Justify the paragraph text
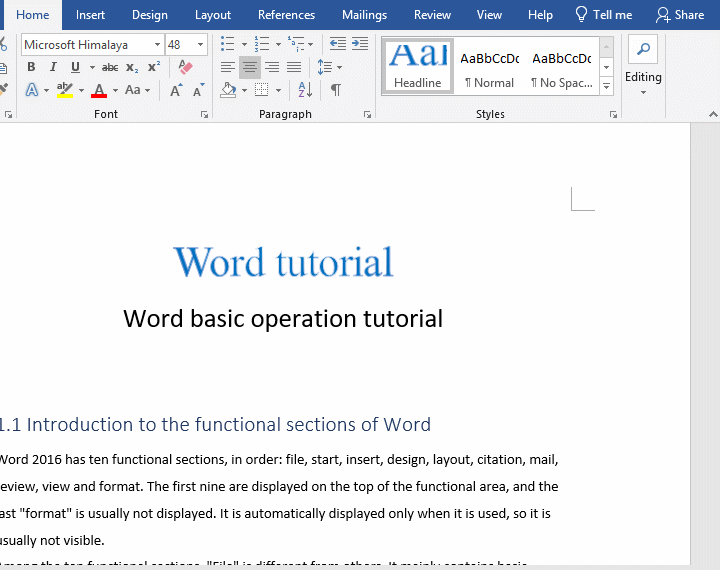 click(x=294, y=67)
